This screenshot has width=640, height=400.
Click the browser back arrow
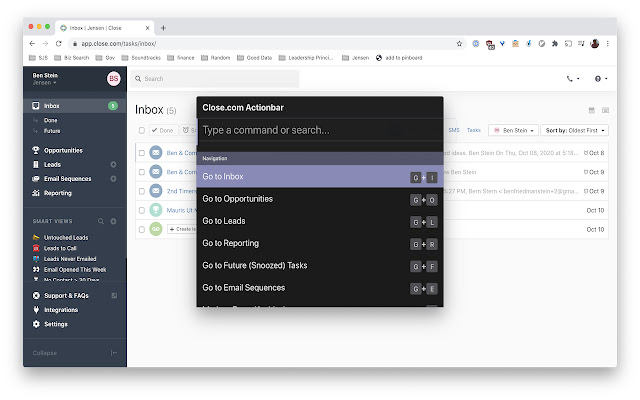32,44
